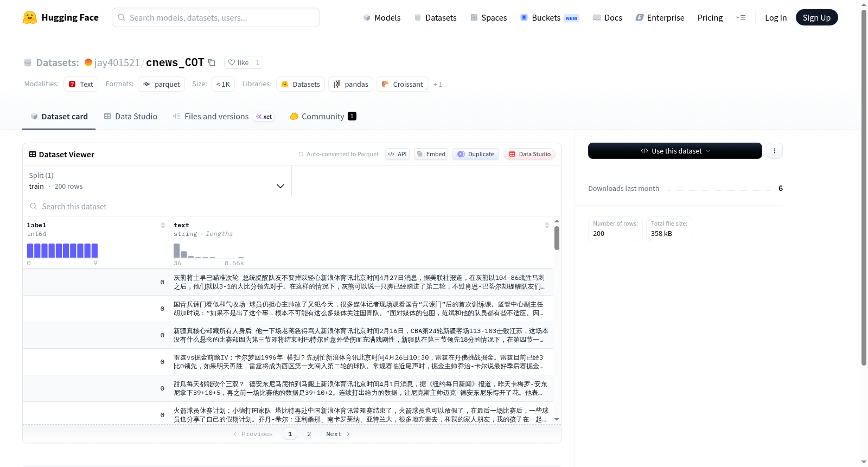Focus the search models and datasets field

click(216, 17)
